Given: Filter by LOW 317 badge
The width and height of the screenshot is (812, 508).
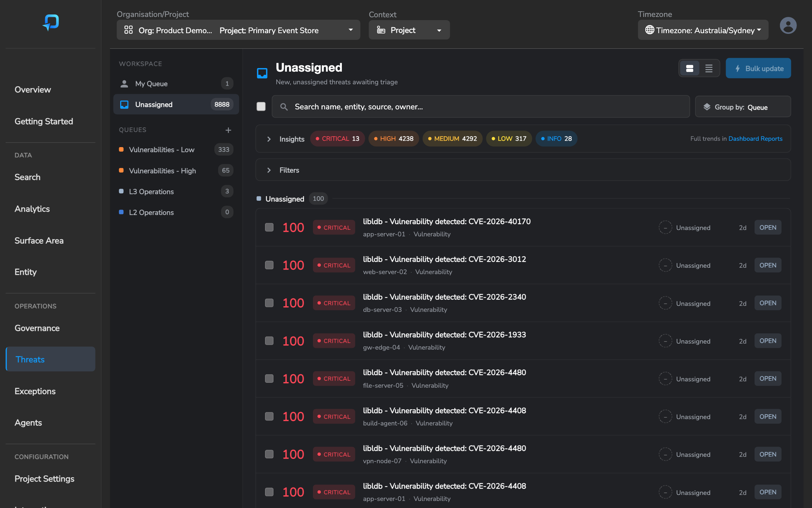Looking at the screenshot, I should pos(509,139).
